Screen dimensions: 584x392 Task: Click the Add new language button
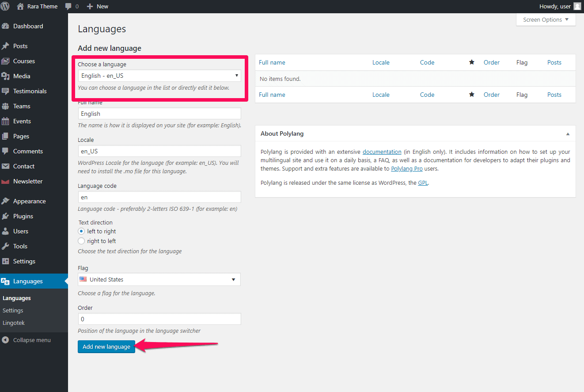pyautogui.click(x=106, y=346)
